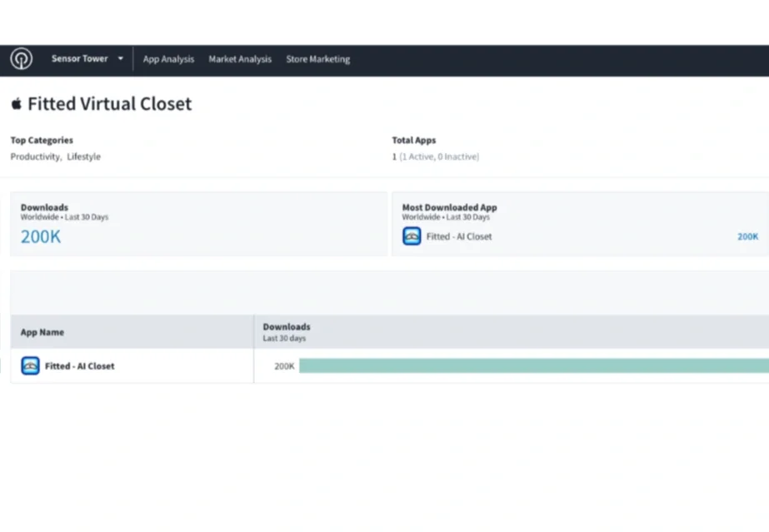Open the Lifestyle category link
The height and width of the screenshot is (532, 769).
[x=84, y=157]
